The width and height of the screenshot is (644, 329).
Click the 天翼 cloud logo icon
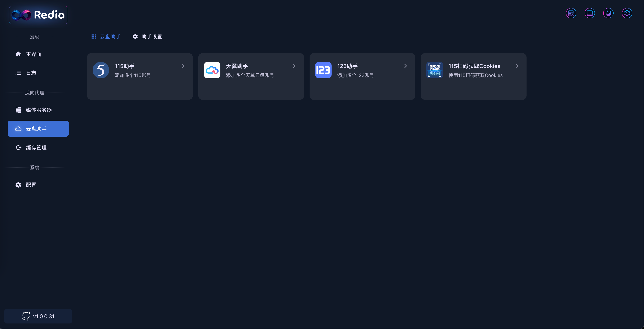[212, 70]
